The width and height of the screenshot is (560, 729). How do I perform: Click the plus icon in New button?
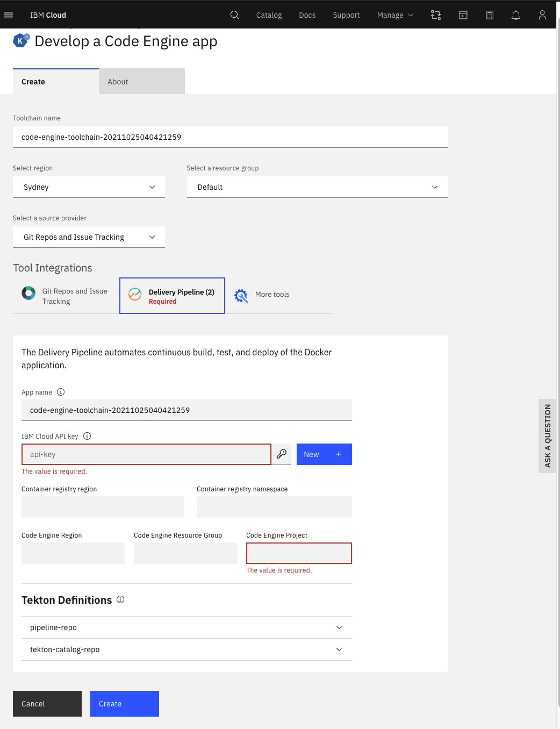point(339,454)
